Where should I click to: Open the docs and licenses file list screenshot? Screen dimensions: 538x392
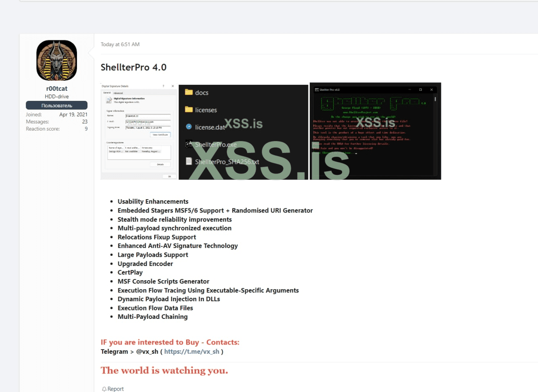click(243, 132)
